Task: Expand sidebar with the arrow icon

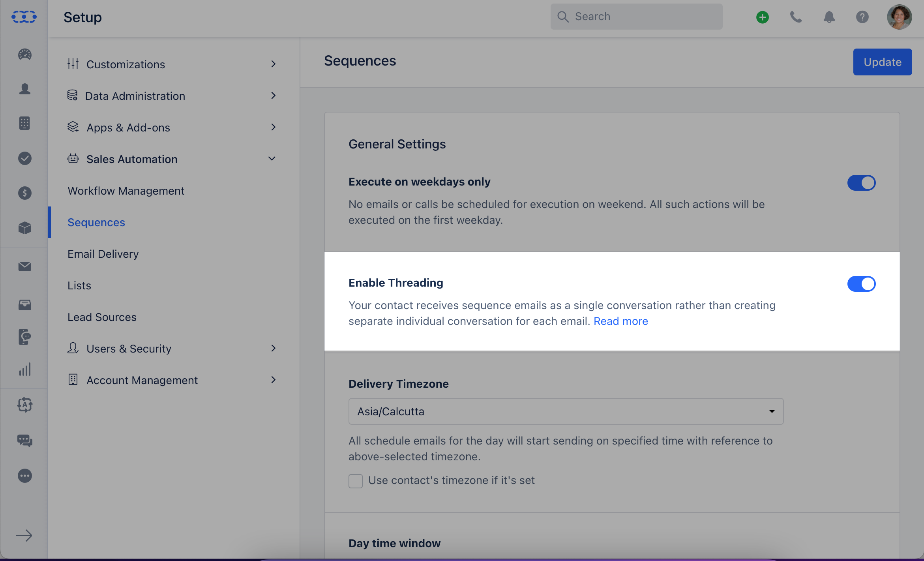Action: coord(24,535)
